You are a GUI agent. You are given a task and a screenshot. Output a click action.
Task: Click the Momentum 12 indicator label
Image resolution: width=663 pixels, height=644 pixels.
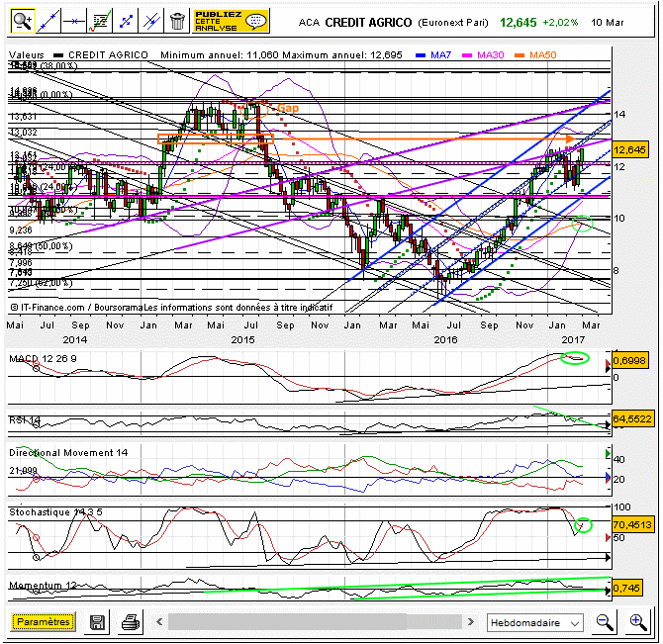point(43,586)
